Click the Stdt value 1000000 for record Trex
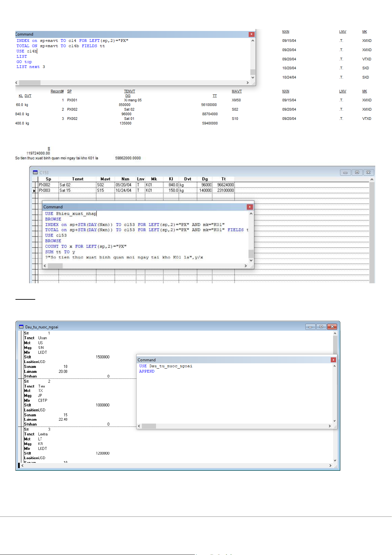392x555 pixels. [102, 405]
